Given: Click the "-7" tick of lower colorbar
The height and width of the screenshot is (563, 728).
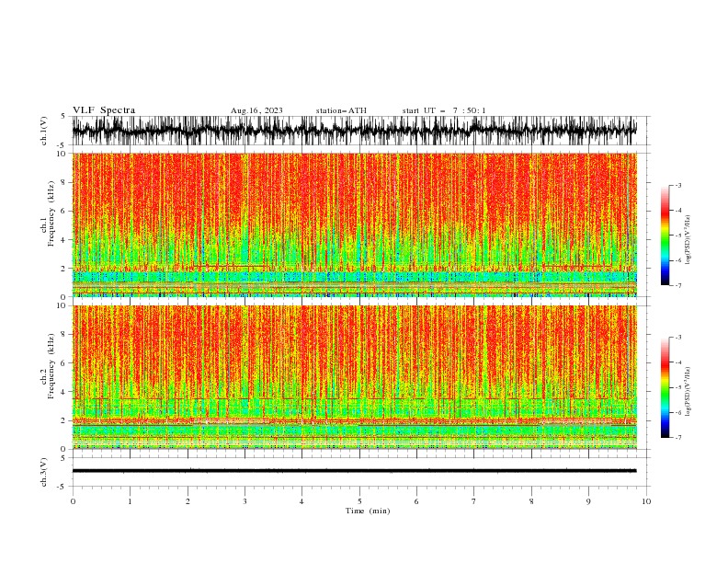Looking at the screenshot, I should [x=677, y=438].
